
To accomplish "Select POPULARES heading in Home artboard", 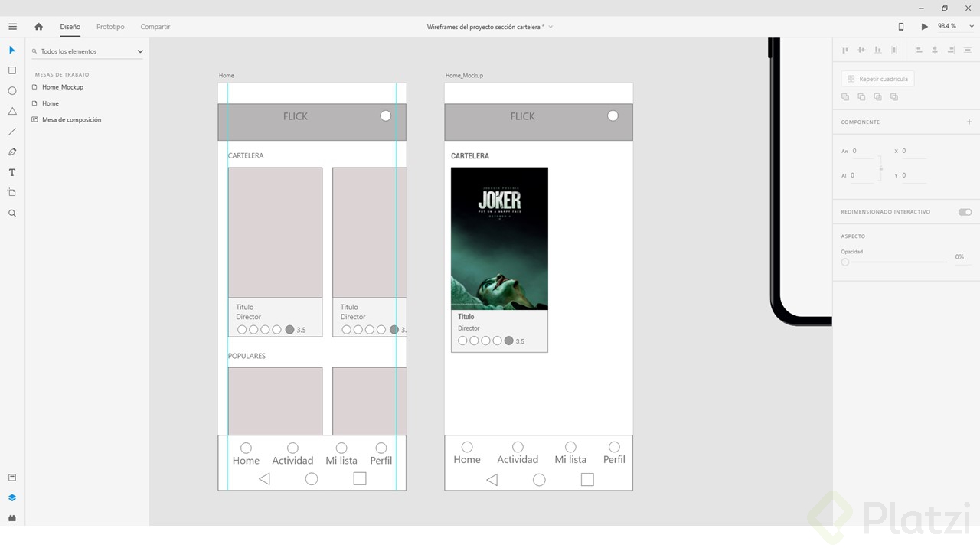I will (x=247, y=356).
